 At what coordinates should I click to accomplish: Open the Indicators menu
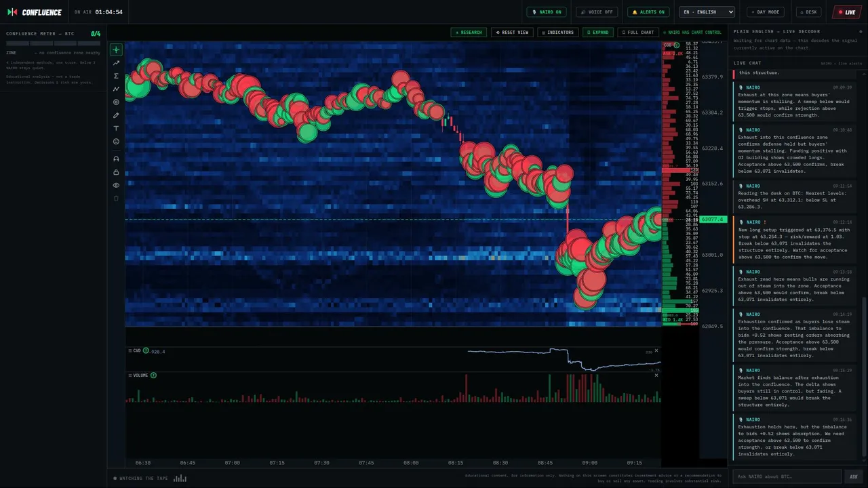click(558, 32)
